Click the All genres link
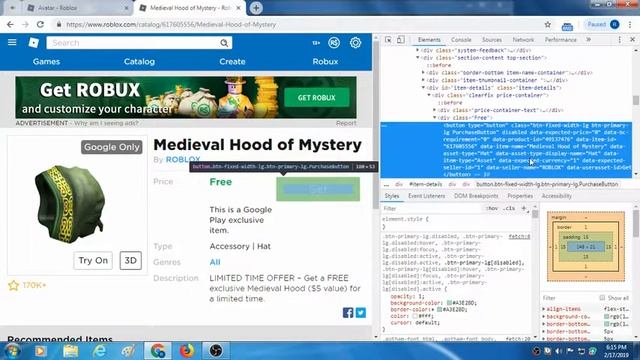640x360 pixels. click(x=215, y=262)
